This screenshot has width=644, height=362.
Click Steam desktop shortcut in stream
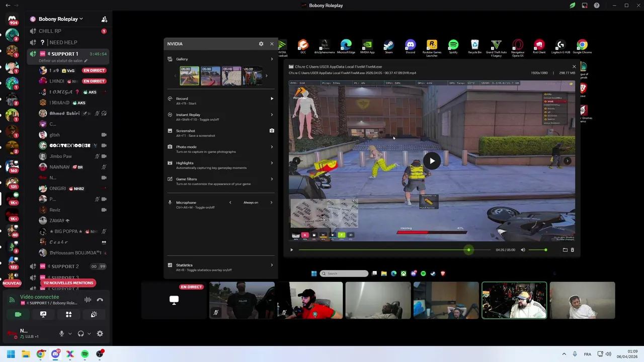(388, 47)
